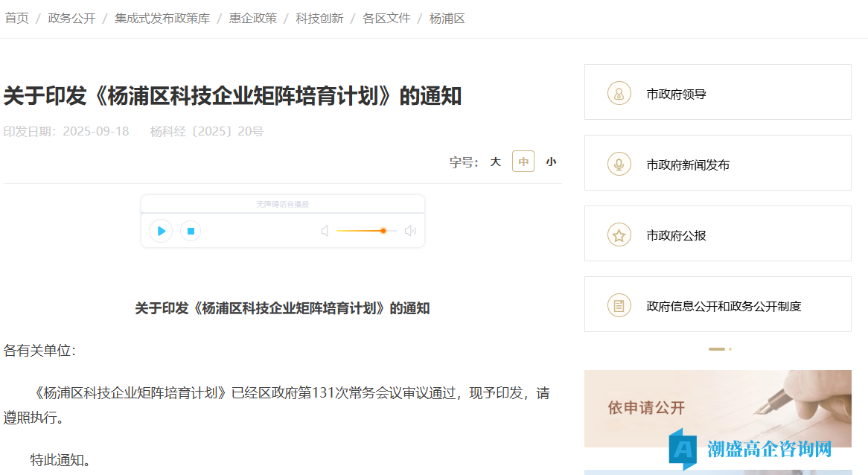Switch to the 科技创新 breadcrumb section
This screenshot has width=868, height=475.
[x=319, y=18]
